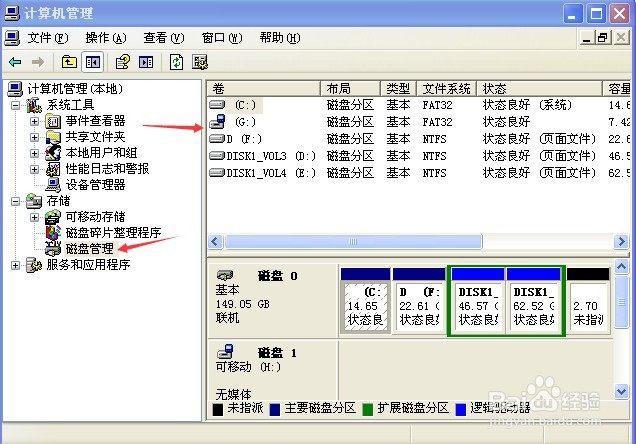Go up one level with folder-up icon

(x=69, y=62)
